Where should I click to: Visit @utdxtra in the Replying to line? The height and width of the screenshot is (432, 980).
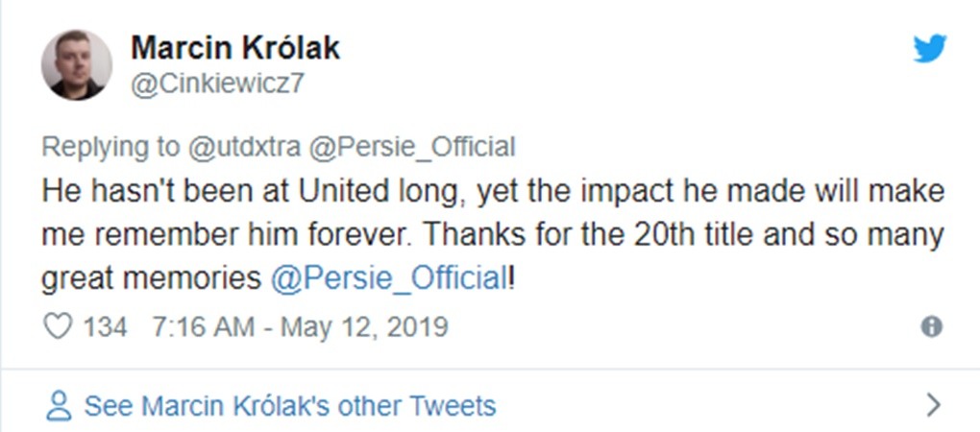coord(245,147)
